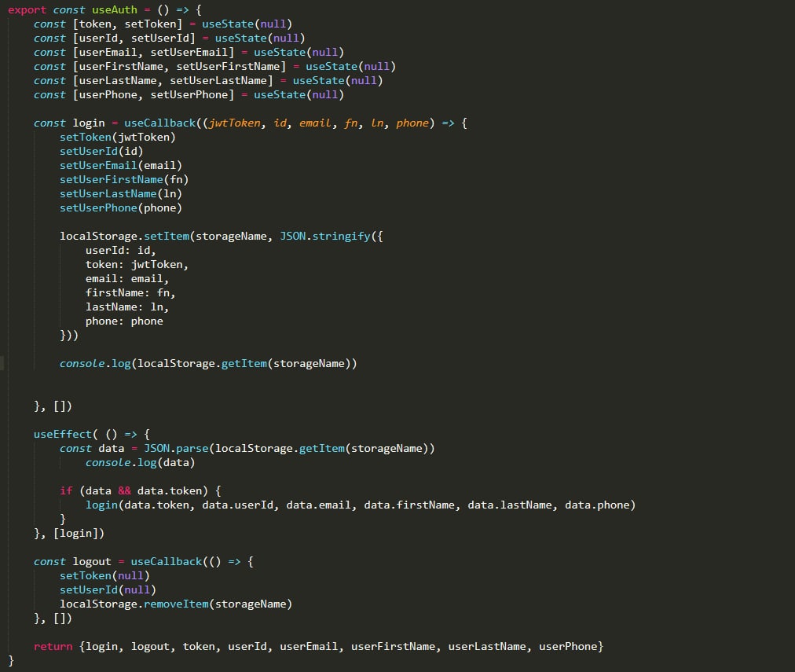This screenshot has width=795, height=672.
Task: Click "useCallback" on the const login line
Action: point(159,123)
